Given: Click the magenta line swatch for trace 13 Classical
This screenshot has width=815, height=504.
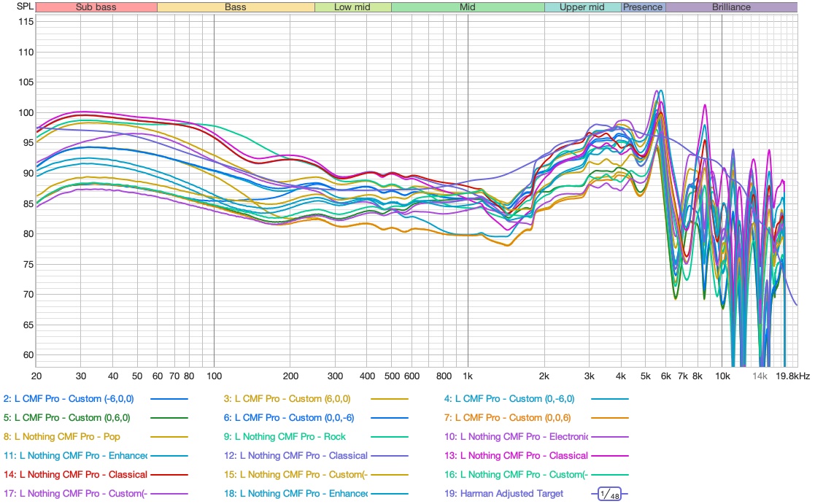Looking at the screenshot, I should (x=610, y=456).
